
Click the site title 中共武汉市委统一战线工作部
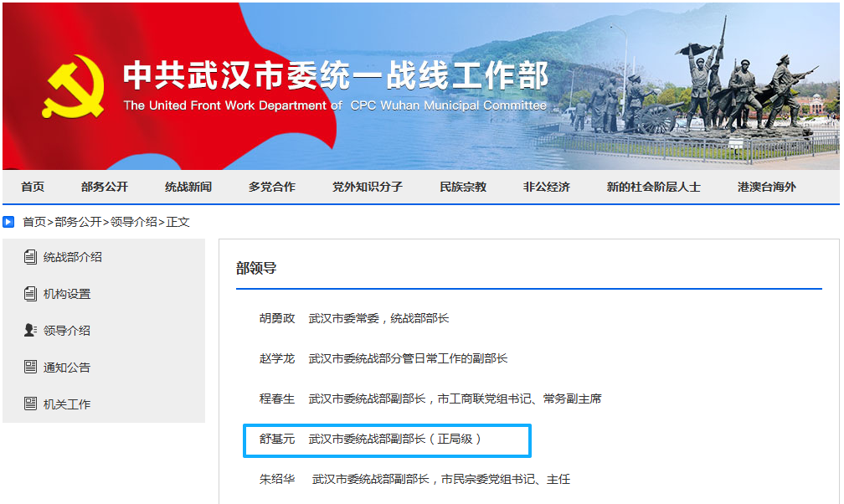click(336, 75)
